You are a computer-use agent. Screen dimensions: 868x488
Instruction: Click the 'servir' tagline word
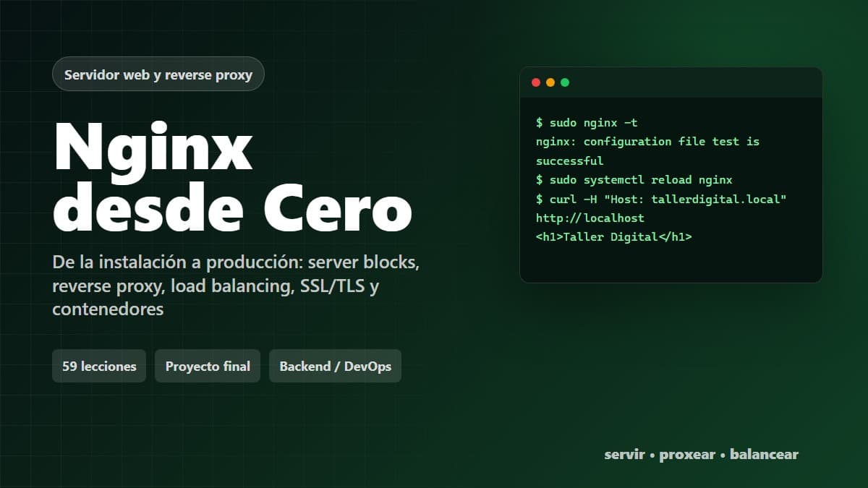pos(624,455)
